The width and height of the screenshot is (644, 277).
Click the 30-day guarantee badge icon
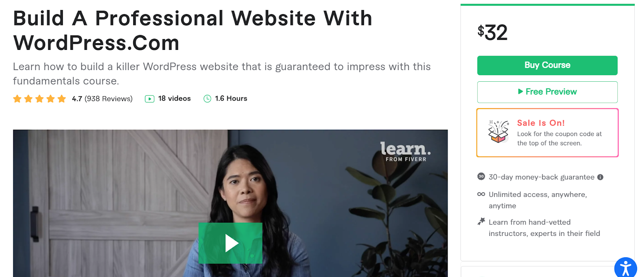481,176
